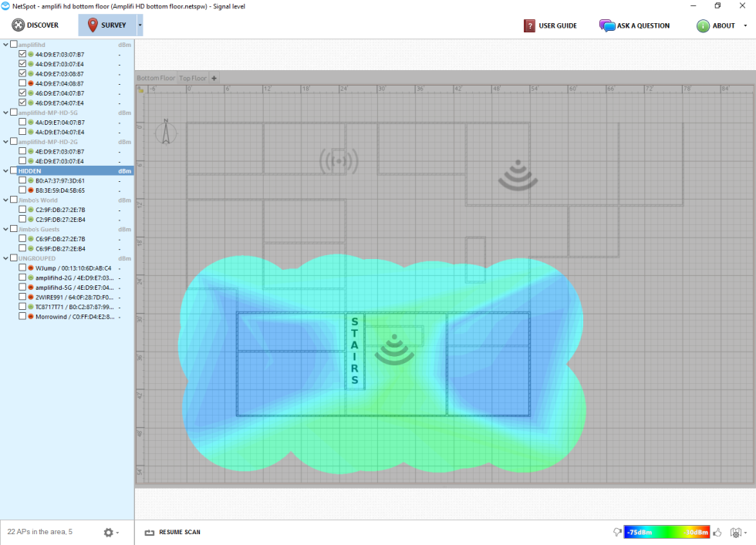Tick the C2:9F:DB:27:2E:B4 checkbox
This screenshot has height=545, width=756.
[22, 219]
